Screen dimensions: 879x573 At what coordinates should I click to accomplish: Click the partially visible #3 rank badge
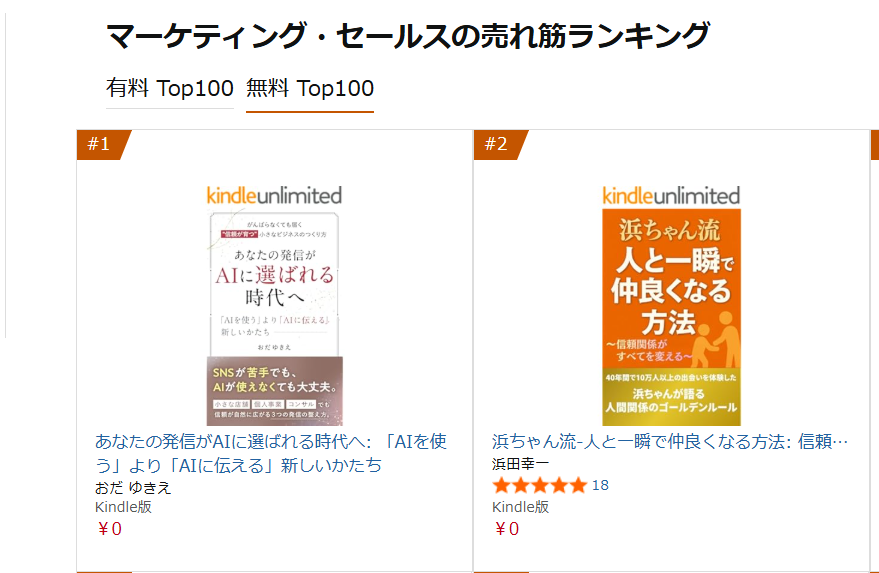click(874, 145)
